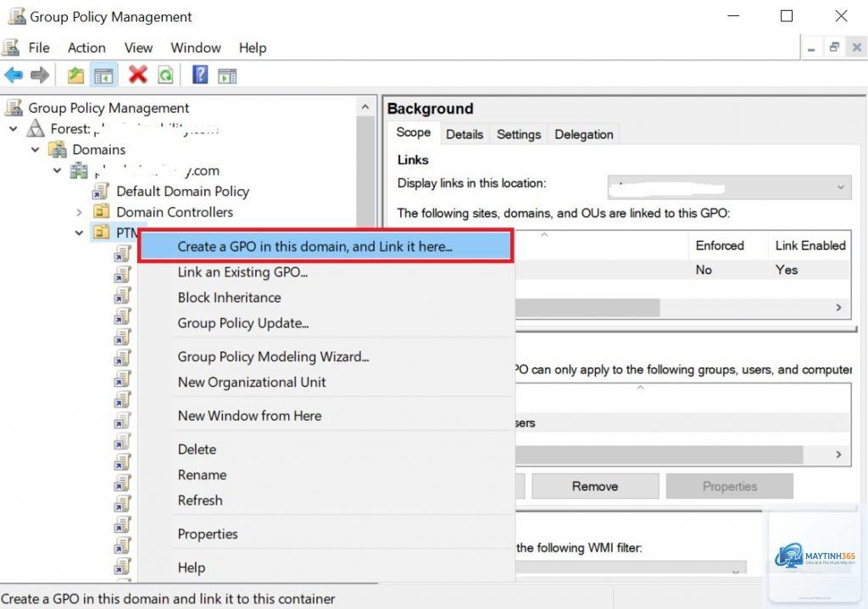Click the Link Enabled column header
This screenshot has height=609, width=868.
tap(810, 245)
